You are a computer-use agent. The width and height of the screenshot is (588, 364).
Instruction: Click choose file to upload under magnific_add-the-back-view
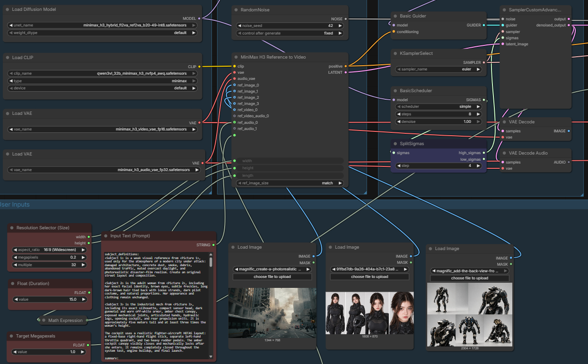click(x=470, y=278)
